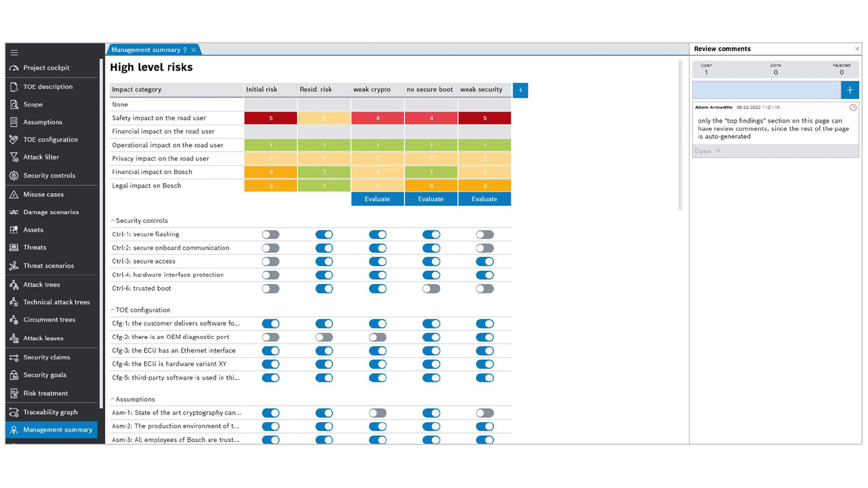Click the Security controls gear icon

point(14,176)
